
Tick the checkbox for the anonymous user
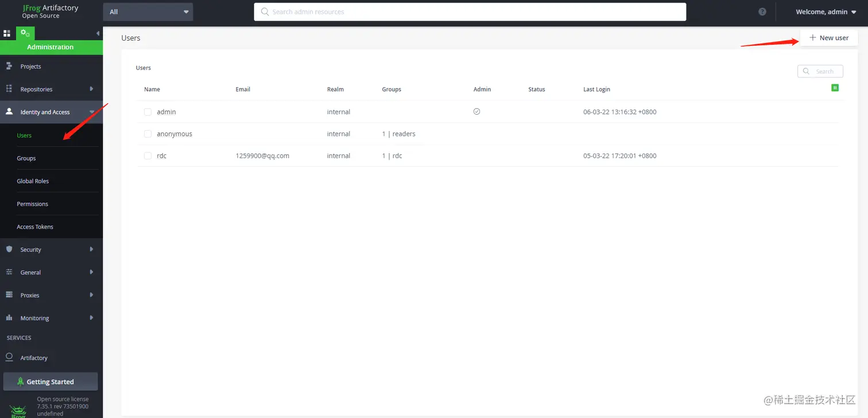[x=148, y=134]
